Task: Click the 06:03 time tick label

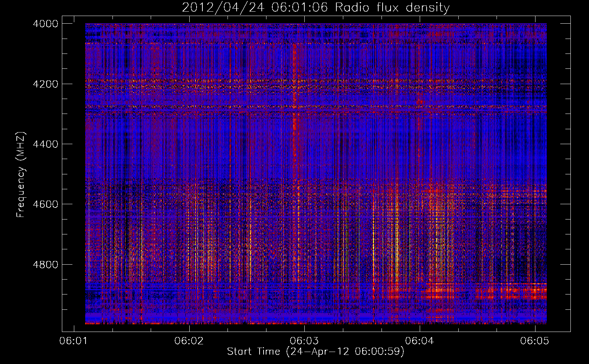Action: pyautogui.click(x=304, y=341)
